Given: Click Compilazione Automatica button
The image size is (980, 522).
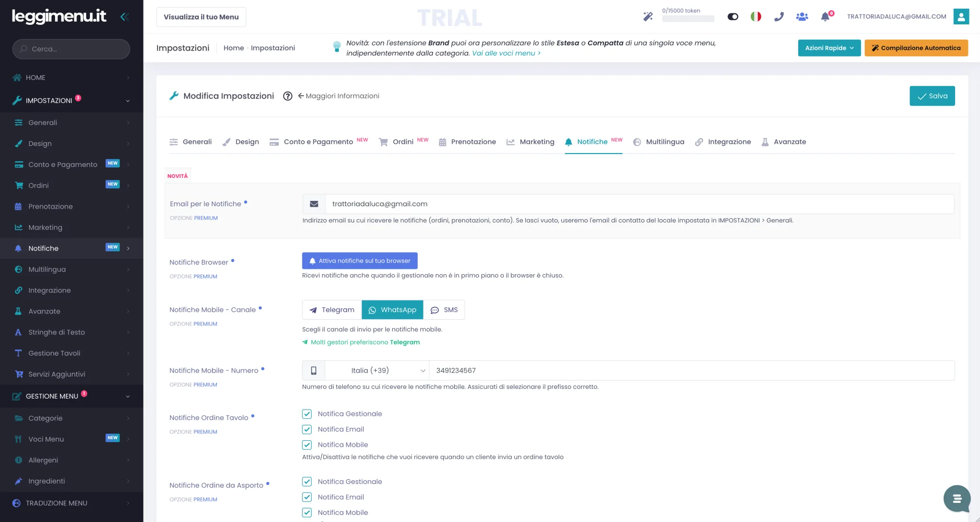Looking at the screenshot, I should [x=916, y=48].
